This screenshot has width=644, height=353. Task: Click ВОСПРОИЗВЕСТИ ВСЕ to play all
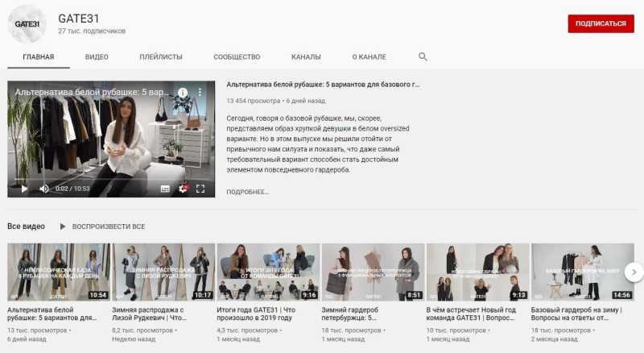[x=103, y=226]
